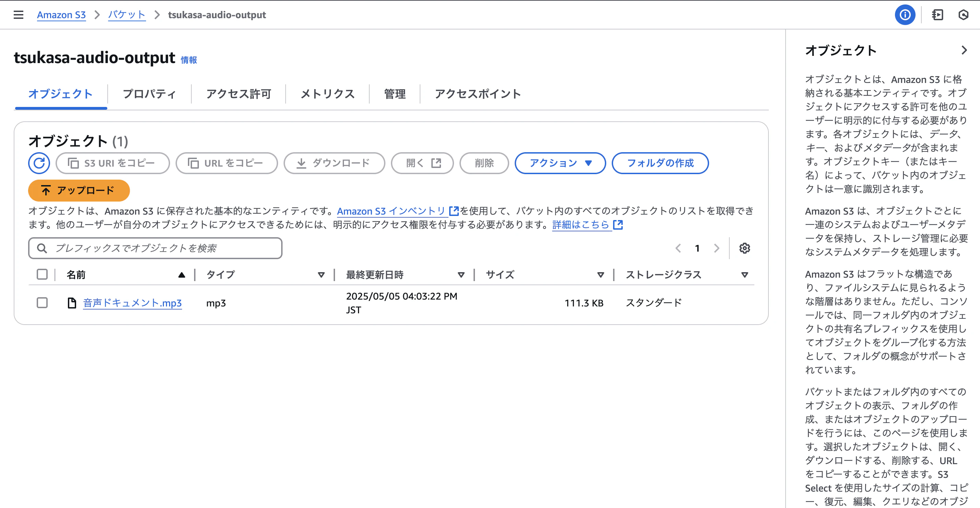
Task: Open table preferences gear icon
Action: coord(744,248)
